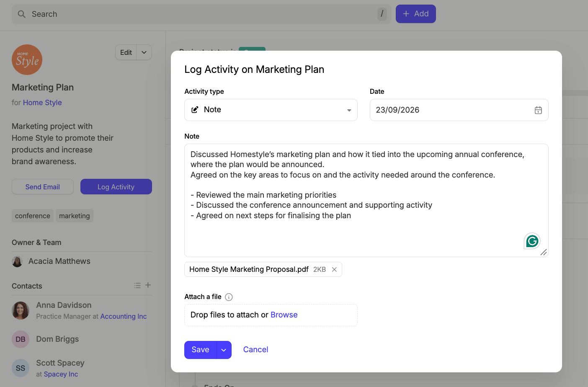Click the Dom Briggs contact name

click(x=57, y=339)
